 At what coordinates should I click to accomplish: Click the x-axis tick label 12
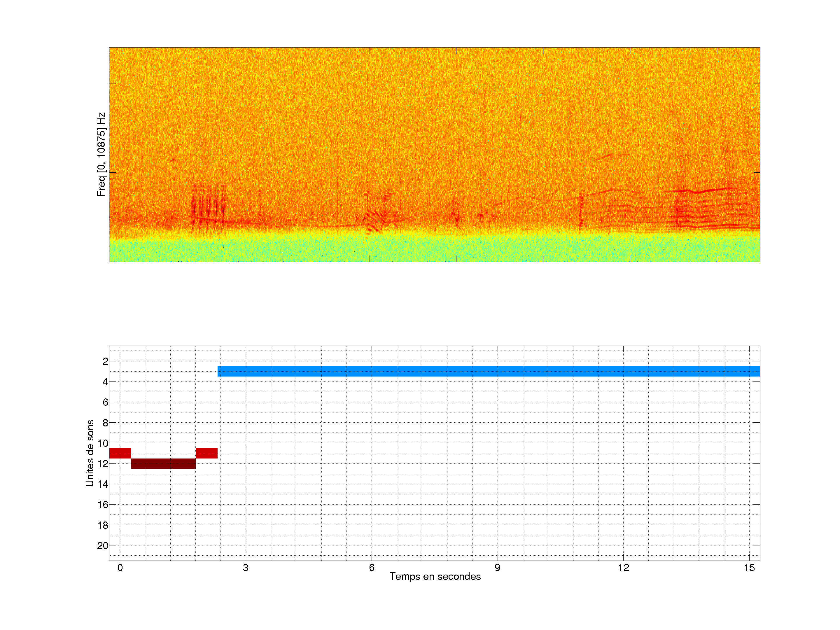(x=623, y=568)
